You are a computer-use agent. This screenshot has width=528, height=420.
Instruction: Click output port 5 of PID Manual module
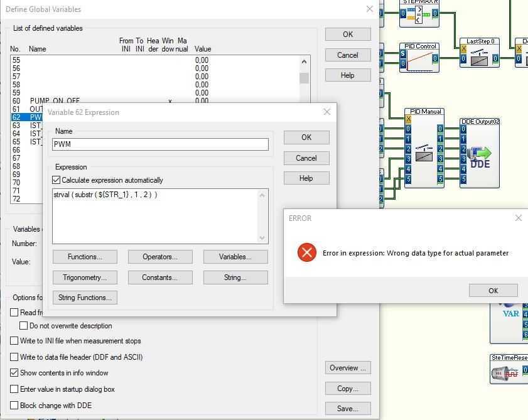(440, 179)
